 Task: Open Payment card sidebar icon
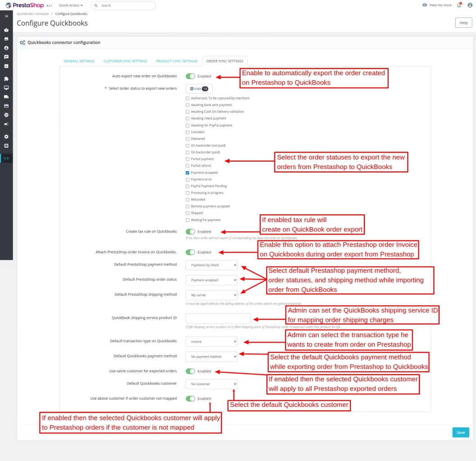[x=6, y=106]
